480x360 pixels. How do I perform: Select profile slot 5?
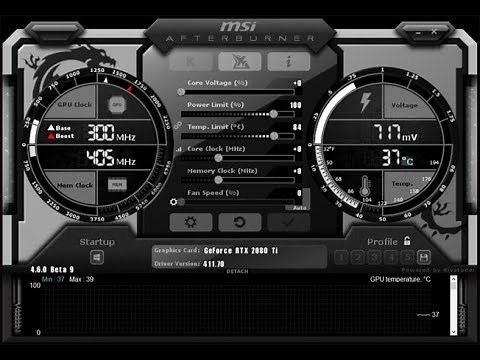tap(407, 257)
